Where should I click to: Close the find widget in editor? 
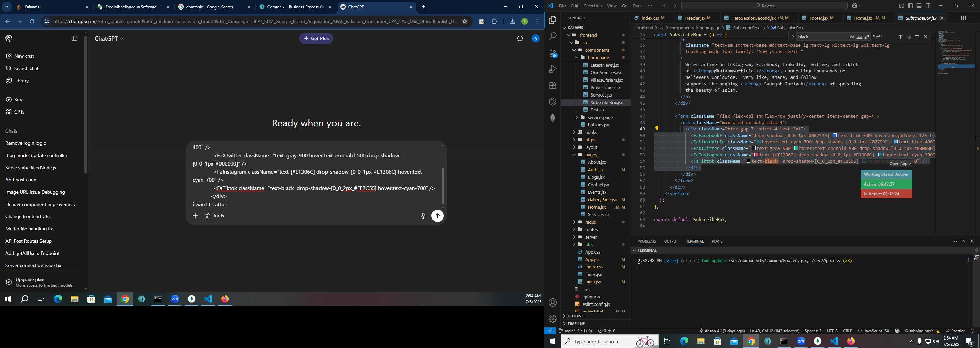926,37
